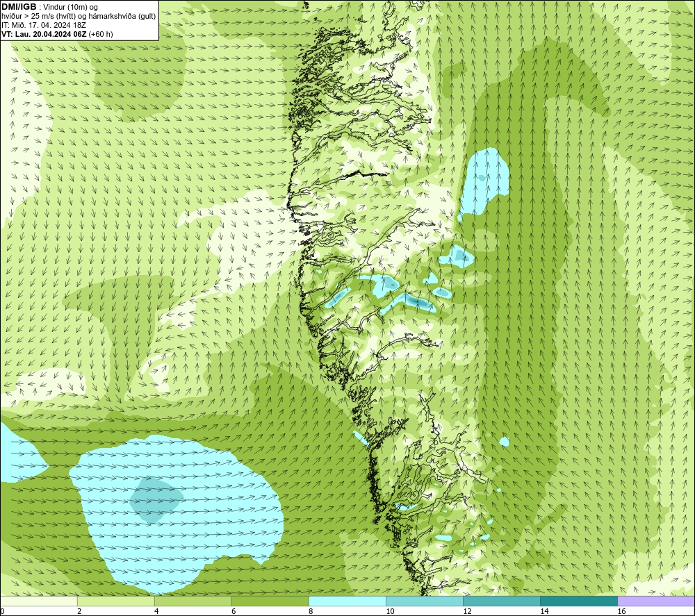Click the '2' label on the wind scale
Screen dimensions: 695x616
[x=79, y=612]
